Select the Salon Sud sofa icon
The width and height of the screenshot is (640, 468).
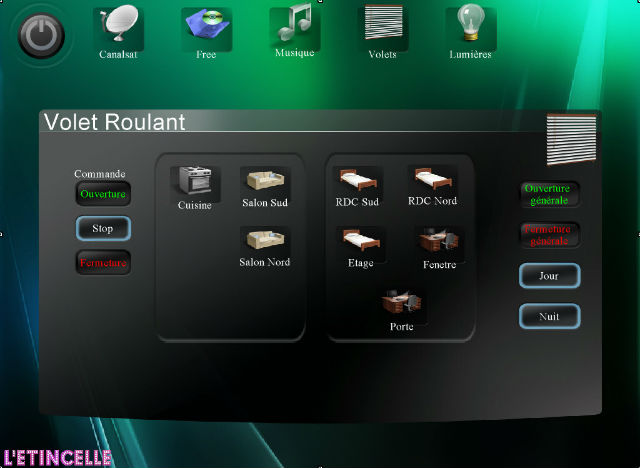pos(265,182)
